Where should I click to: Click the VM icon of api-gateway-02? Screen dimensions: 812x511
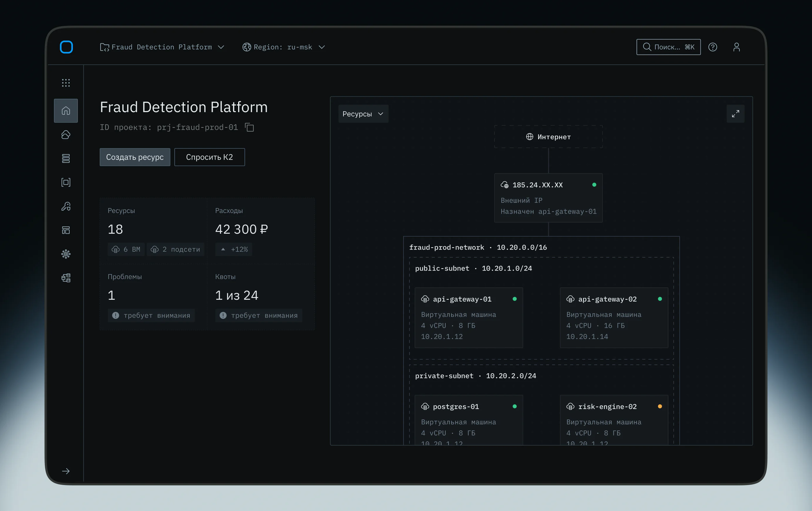pyautogui.click(x=570, y=299)
